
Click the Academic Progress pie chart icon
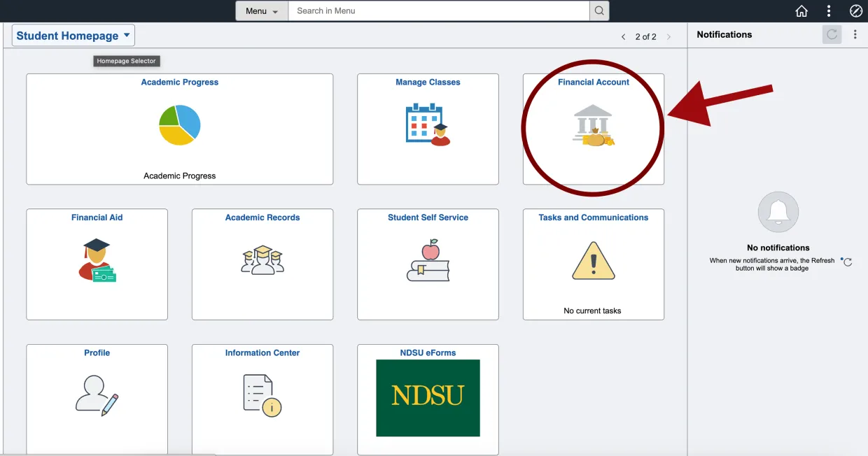pyautogui.click(x=180, y=125)
